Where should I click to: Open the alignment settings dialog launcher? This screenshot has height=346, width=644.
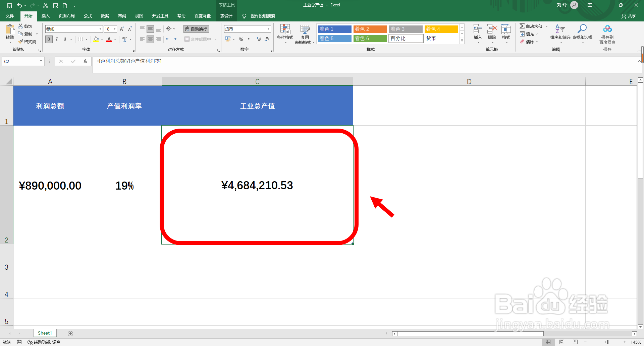(x=219, y=50)
